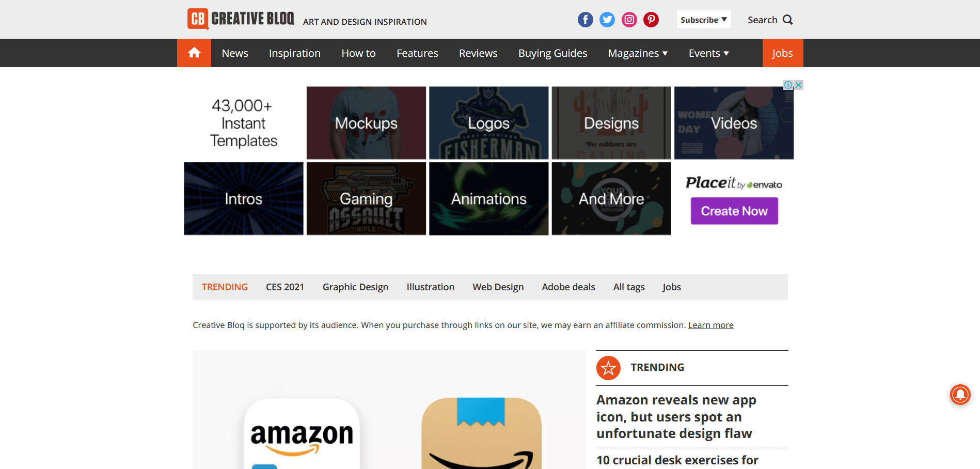980x469 pixels.
Task: Go to the Home icon in navigation
Action: [194, 53]
